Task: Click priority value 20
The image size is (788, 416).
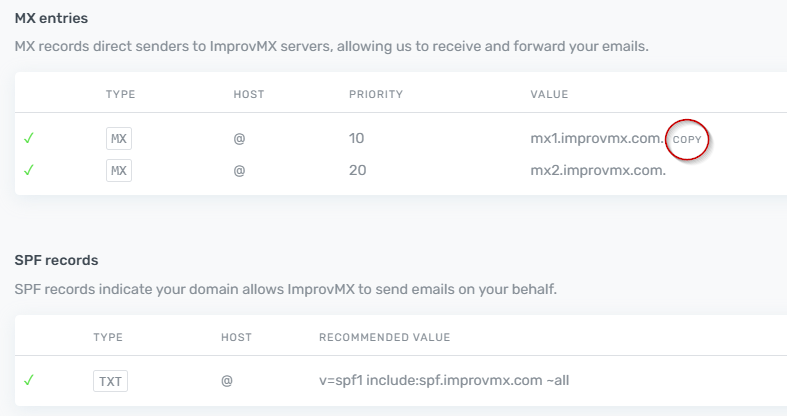Action: 357,170
